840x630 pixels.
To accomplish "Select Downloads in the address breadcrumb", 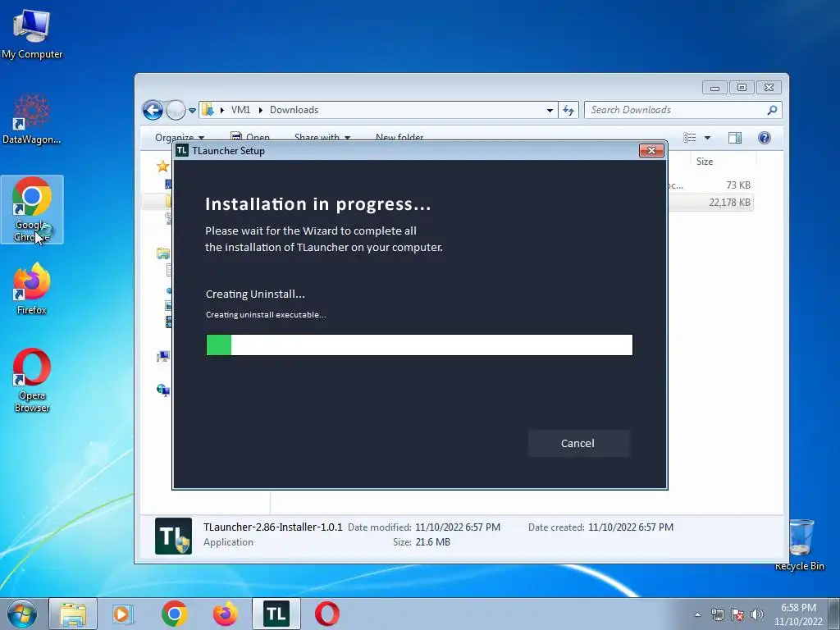I will click(x=294, y=110).
